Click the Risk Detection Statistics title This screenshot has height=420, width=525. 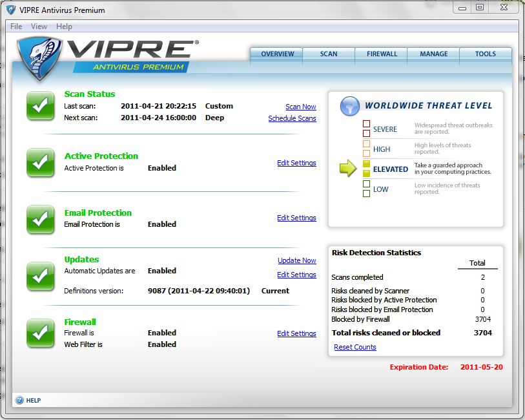(x=376, y=253)
